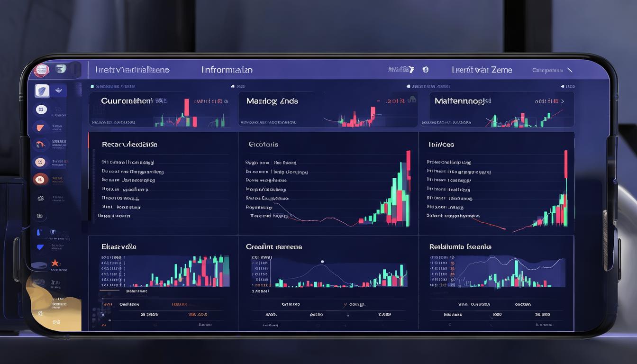Click the white peak point on Crealint chart

[322, 261]
